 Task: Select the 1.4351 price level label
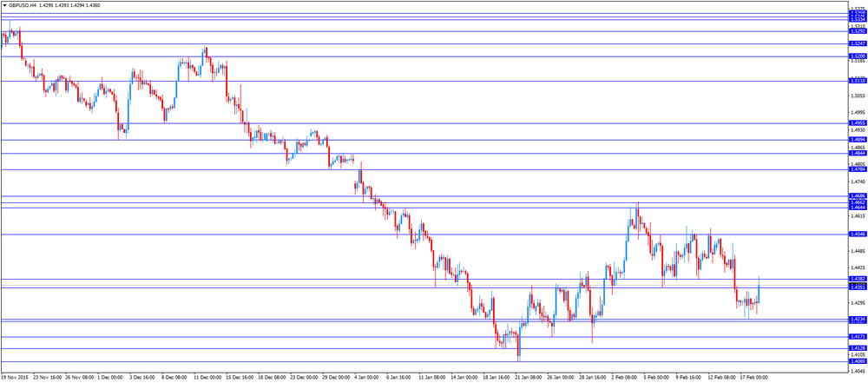click(858, 287)
